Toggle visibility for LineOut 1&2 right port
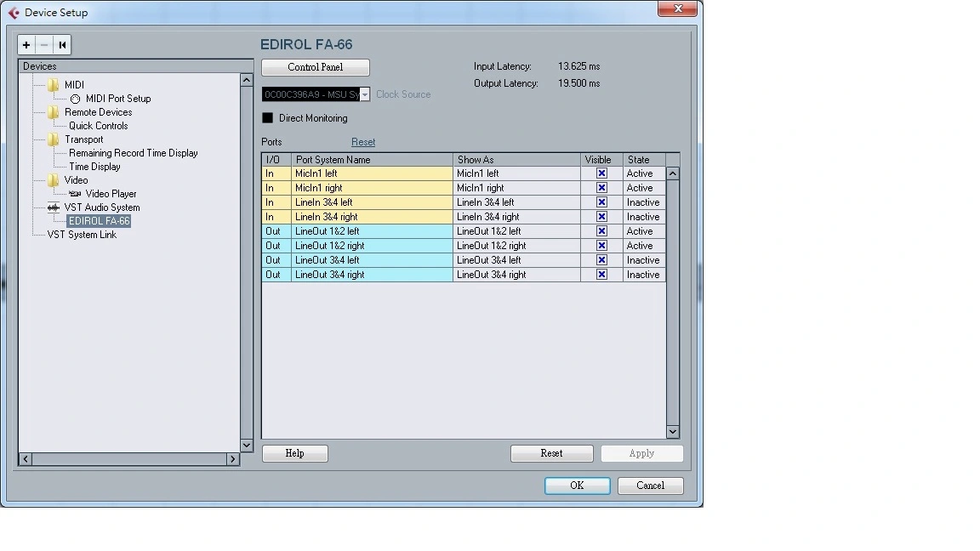This screenshot has height=551, width=980. [x=601, y=246]
